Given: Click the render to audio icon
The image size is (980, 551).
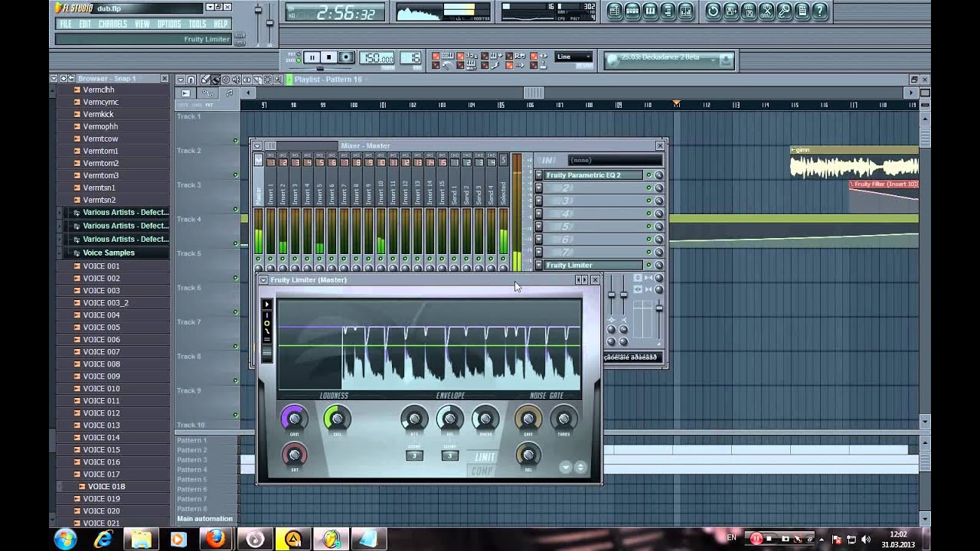Looking at the screenshot, I should pyautogui.click(x=749, y=11).
